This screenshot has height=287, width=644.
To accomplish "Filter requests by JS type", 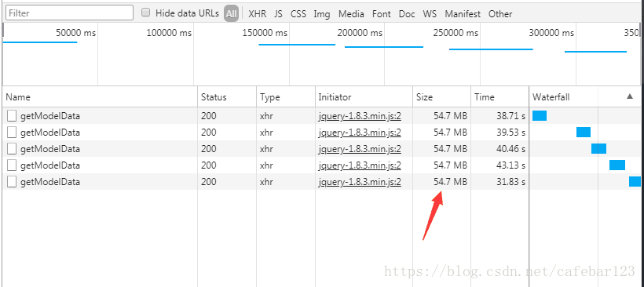I will pos(279,13).
